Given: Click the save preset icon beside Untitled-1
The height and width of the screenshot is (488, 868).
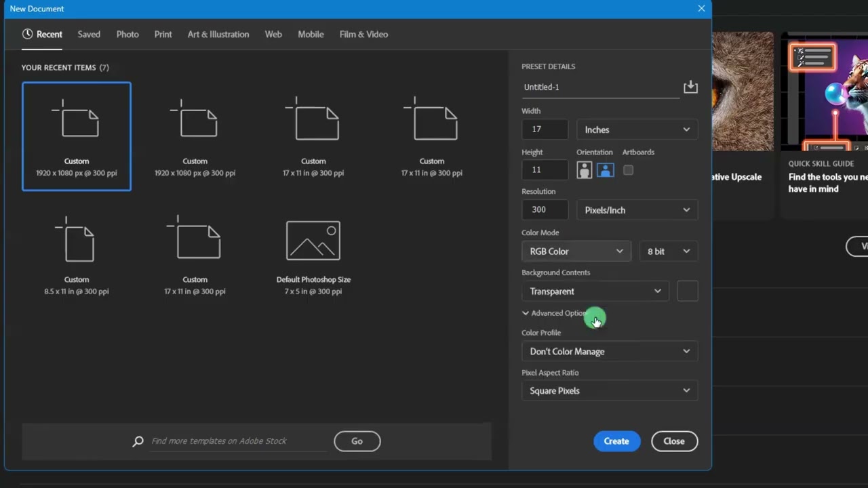Looking at the screenshot, I should 690,87.
